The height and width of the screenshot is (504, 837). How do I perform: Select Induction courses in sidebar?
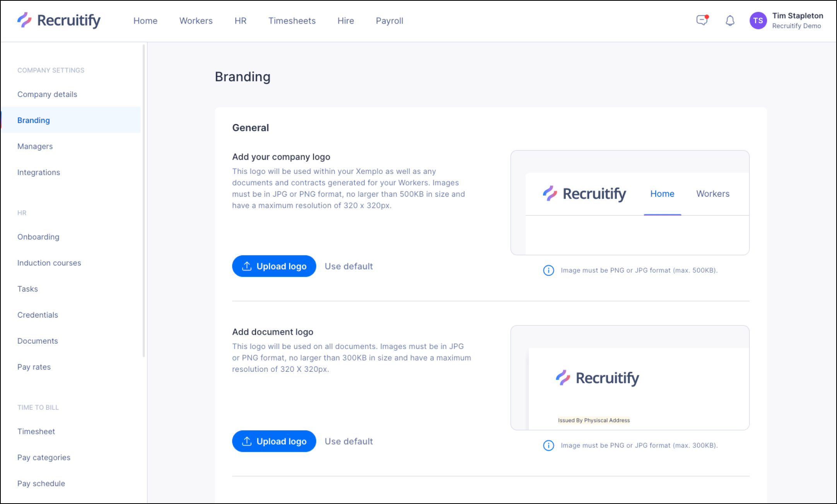[49, 263]
